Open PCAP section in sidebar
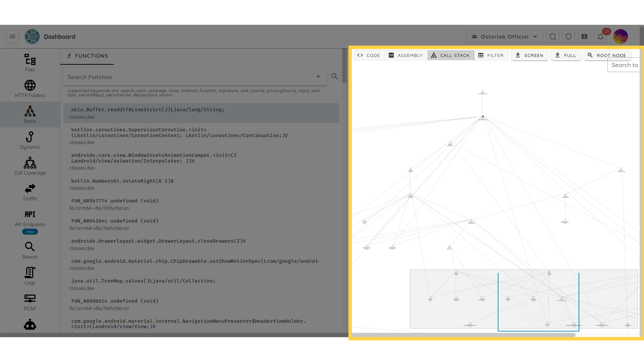The width and height of the screenshot is (644, 362). click(x=30, y=302)
